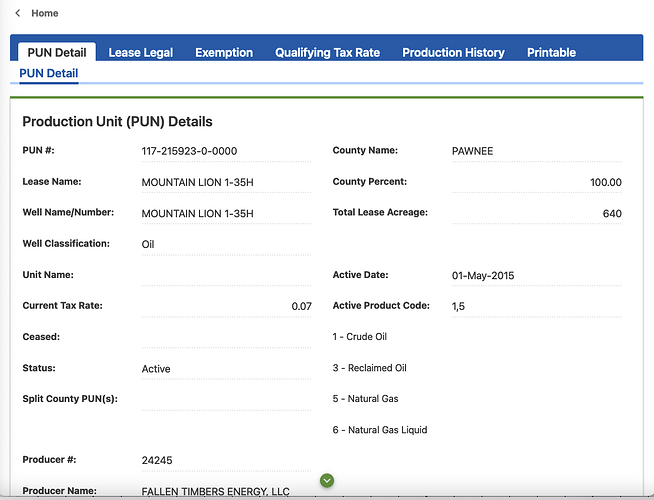This screenshot has height=500, width=654.
Task: Click the empty Ceased field
Action: coord(226,337)
